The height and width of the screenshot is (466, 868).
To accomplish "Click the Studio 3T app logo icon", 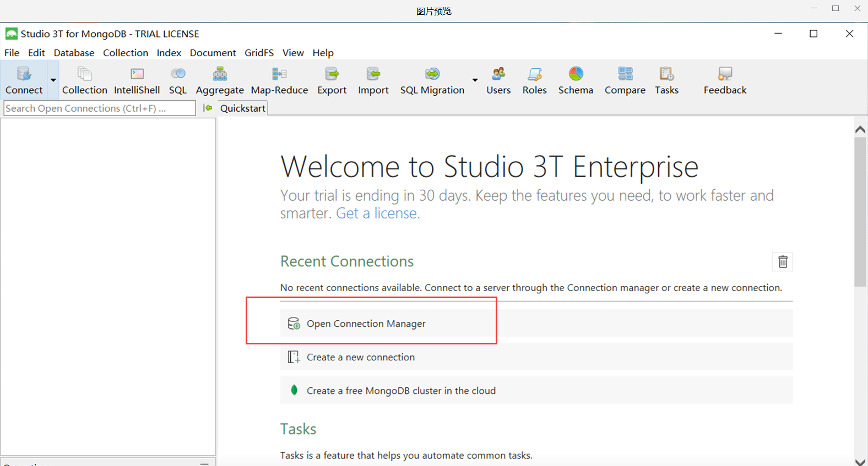I will coord(11,34).
